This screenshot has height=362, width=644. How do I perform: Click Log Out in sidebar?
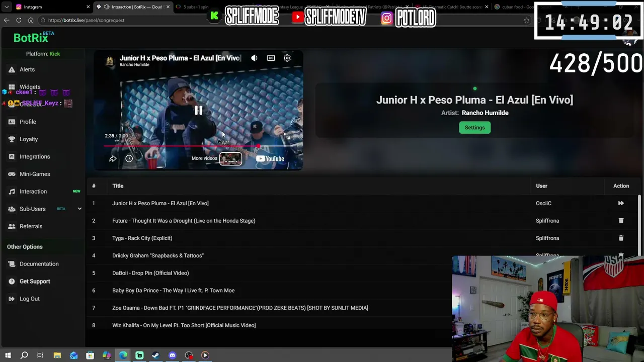[x=30, y=299]
